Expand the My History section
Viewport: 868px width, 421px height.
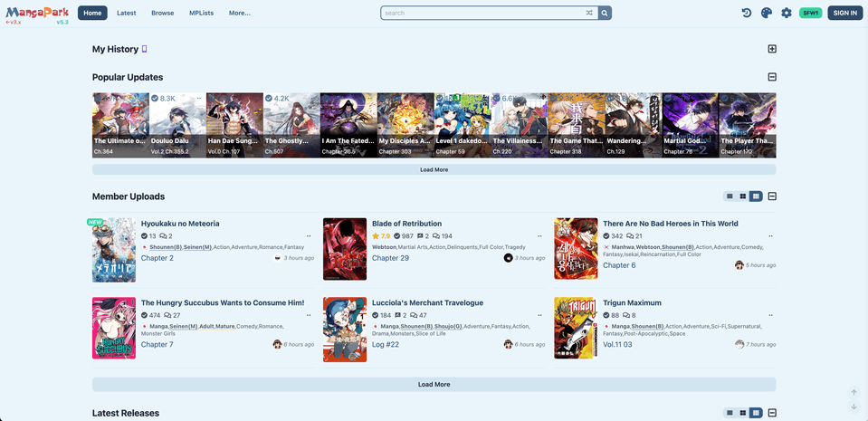click(x=771, y=49)
